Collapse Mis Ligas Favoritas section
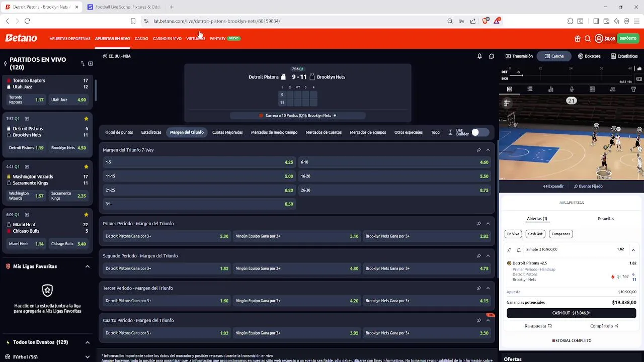The width and height of the screenshot is (644, 362). pyautogui.click(x=87, y=266)
